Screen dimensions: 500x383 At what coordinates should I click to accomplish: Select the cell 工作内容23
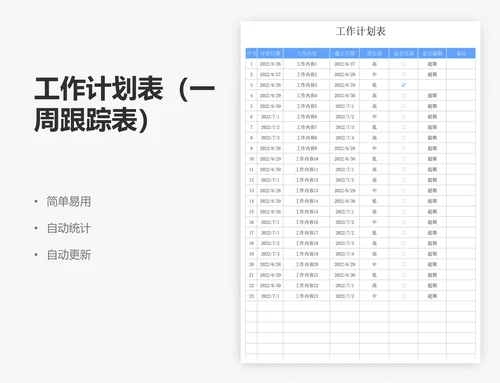coord(307,296)
